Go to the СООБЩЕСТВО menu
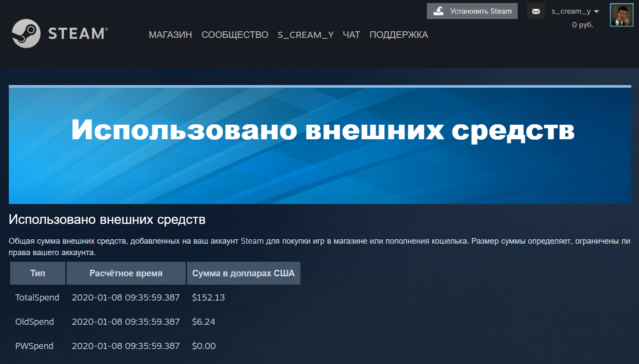639x364 pixels. (235, 35)
